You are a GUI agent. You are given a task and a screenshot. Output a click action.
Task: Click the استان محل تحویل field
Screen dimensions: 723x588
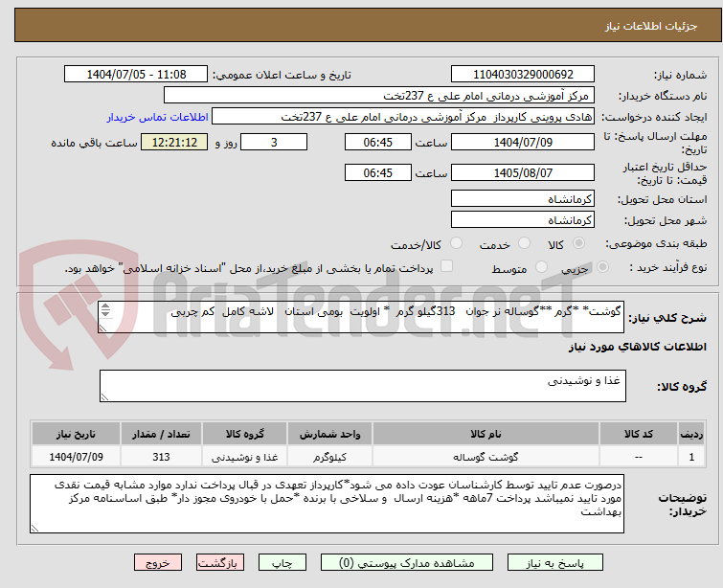tap(523, 199)
